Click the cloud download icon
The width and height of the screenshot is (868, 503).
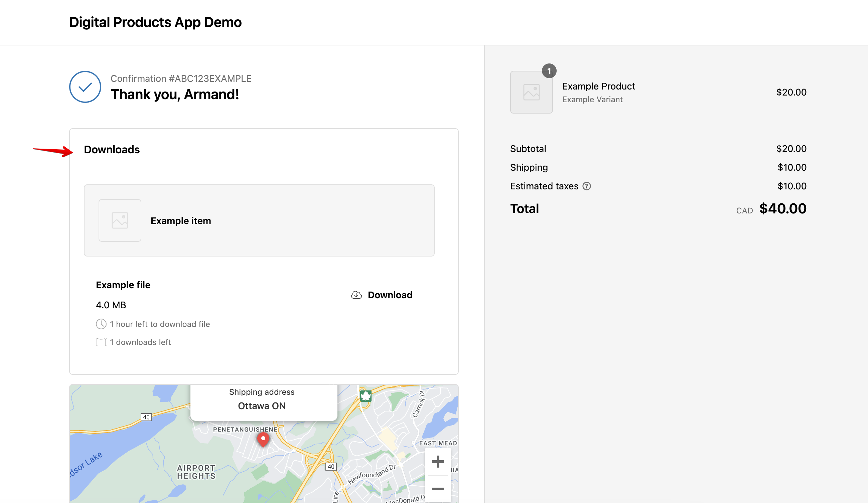click(x=356, y=295)
